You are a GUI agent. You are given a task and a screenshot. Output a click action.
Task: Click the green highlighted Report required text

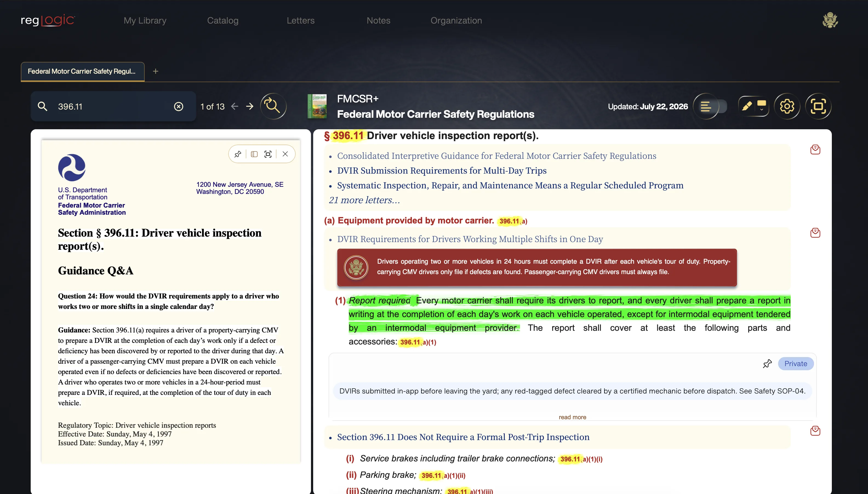coord(379,300)
